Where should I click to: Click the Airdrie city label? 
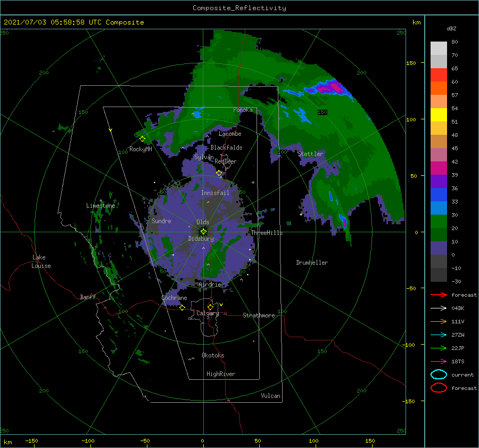210,284
